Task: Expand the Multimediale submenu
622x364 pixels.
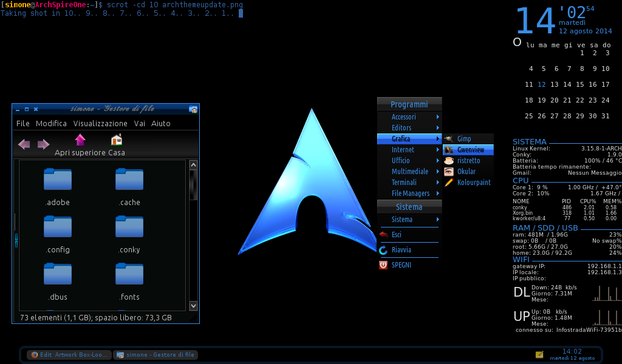Action: click(x=409, y=172)
